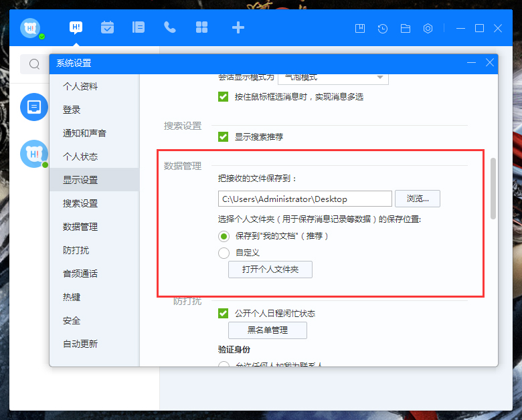This screenshot has width=522, height=420.
Task: Click the file save path input field
Action: pyautogui.click(x=304, y=199)
